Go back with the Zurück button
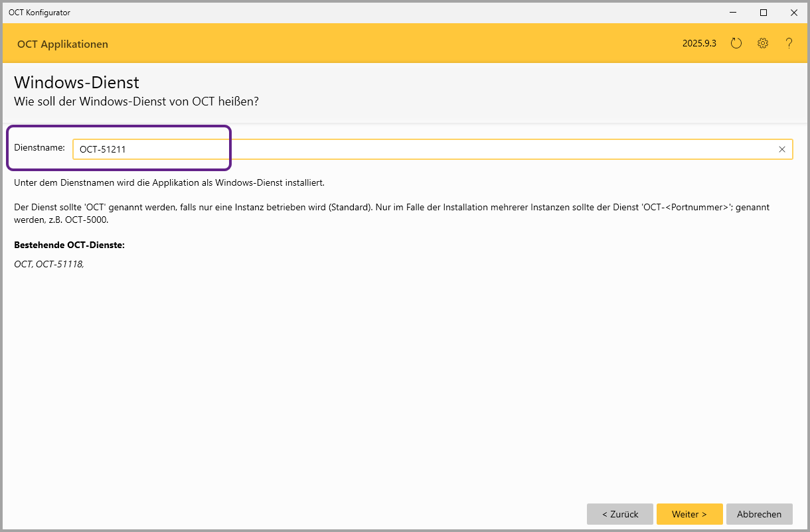Viewport: 810px width, 532px height. click(x=620, y=514)
